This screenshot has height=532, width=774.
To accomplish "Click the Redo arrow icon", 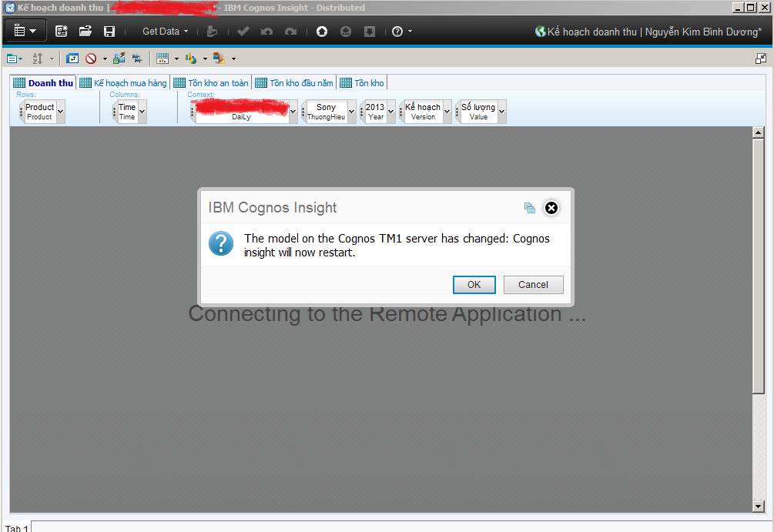I will click(291, 32).
